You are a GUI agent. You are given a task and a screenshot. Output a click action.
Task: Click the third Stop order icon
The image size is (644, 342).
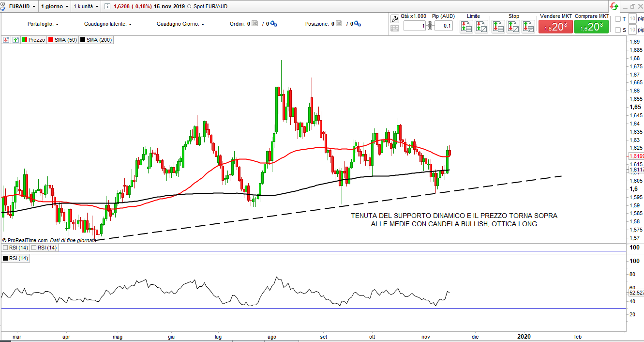[x=528, y=27]
